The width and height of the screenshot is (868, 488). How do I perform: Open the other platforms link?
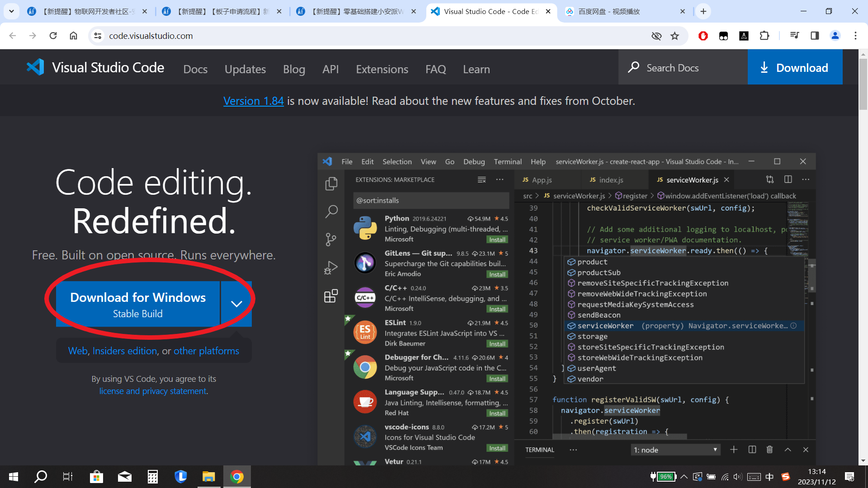coord(206,351)
